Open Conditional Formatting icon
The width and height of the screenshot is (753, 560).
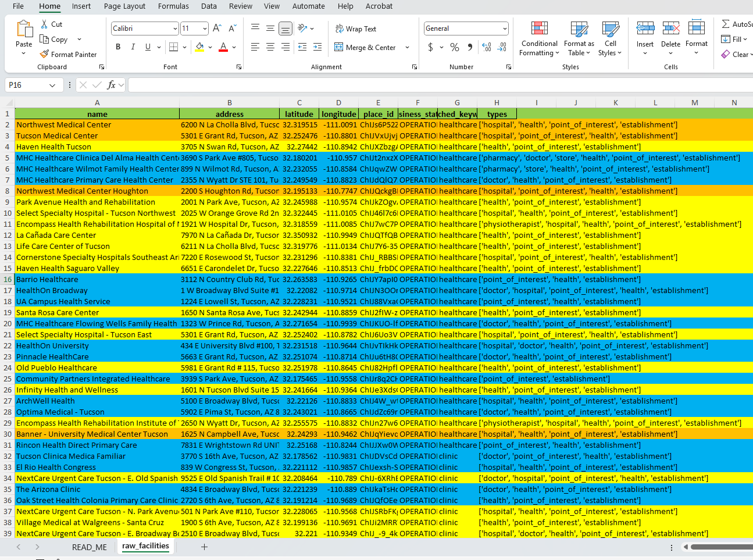coord(540,28)
